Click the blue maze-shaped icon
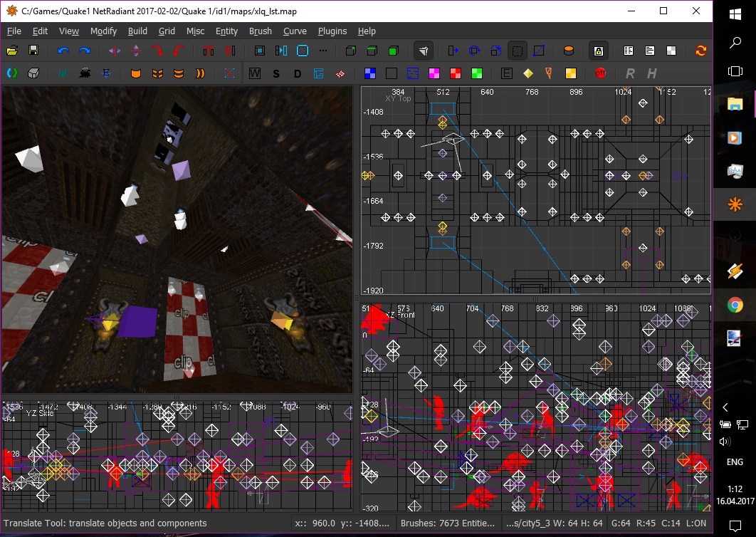 click(x=319, y=73)
